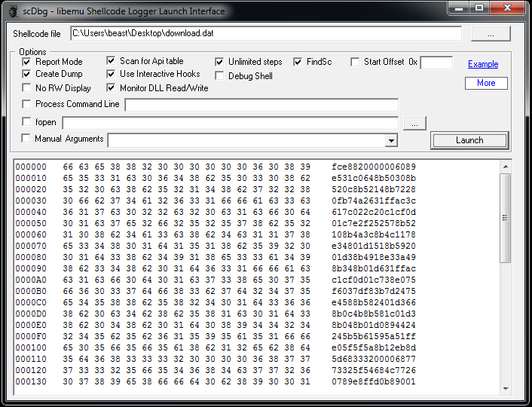This screenshot has height=407, width=532.
Task: Open the Example link
Action: 483,64
